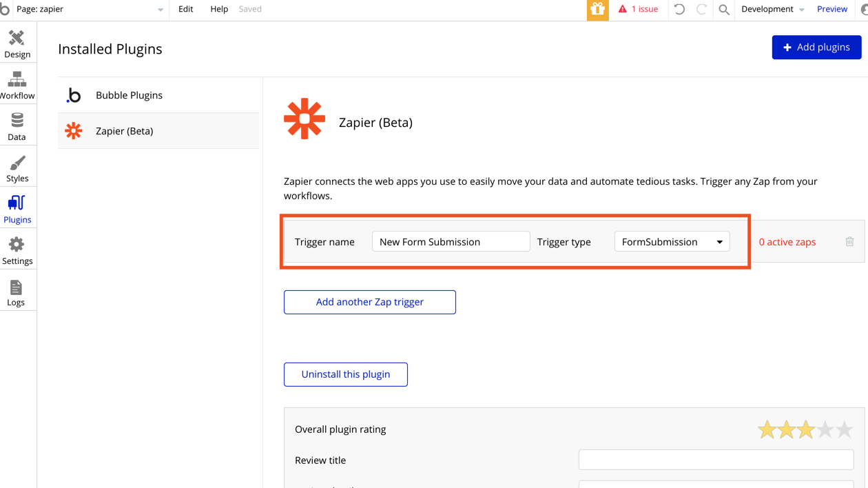
Task: Open the Settings tab in sidebar
Action: (x=17, y=251)
